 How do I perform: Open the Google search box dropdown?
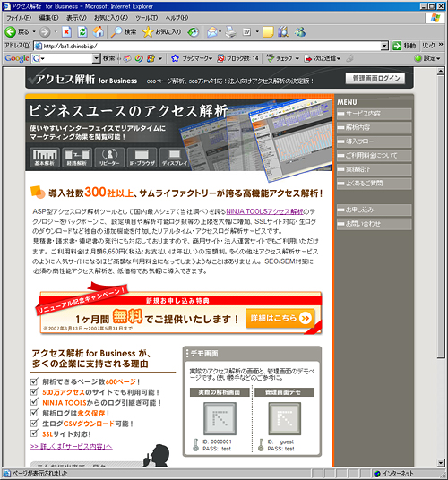click(96, 58)
